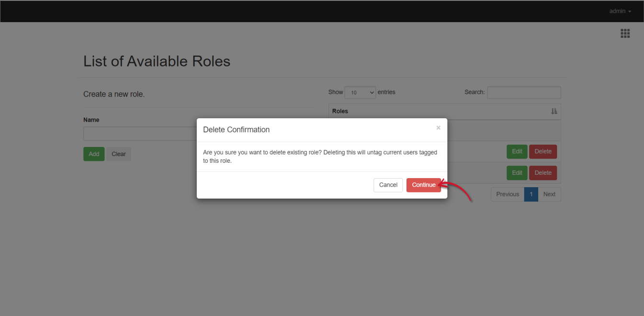Click the upper visible Edit button
The height and width of the screenshot is (316, 644).
pyautogui.click(x=517, y=151)
